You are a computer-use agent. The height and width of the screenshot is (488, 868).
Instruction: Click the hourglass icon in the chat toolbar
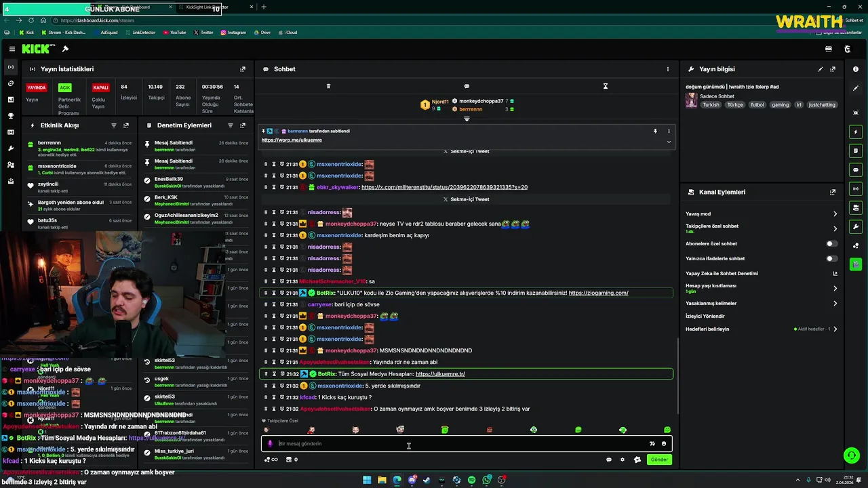click(x=605, y=86)
